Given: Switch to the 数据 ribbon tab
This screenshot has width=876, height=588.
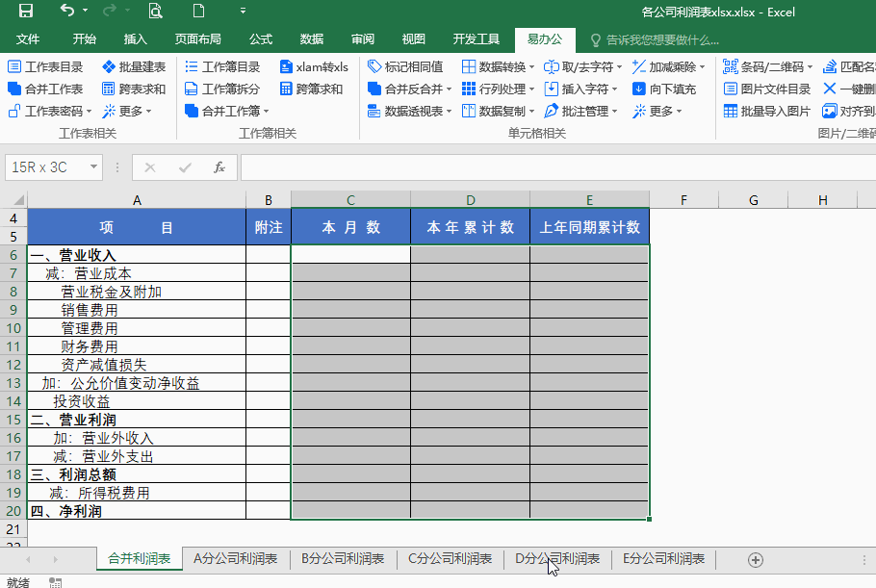Looking at the screenshot, I should click(x=312, y=39).
